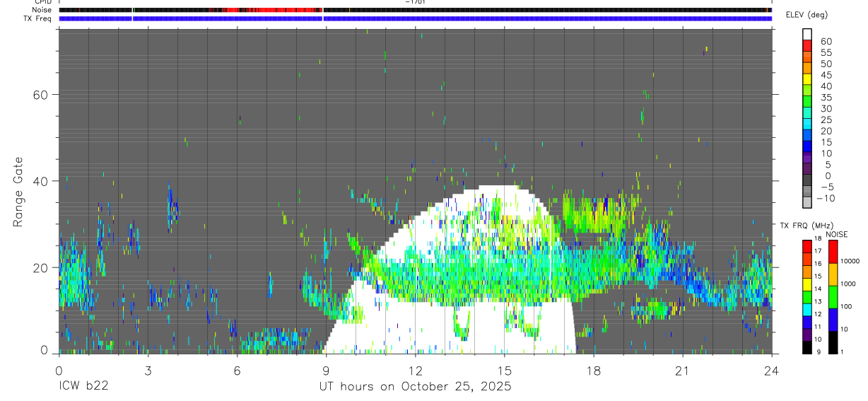Click the range gate 60 tick label
Viewport: 868px width, 401px height.
[x=41, y=94]
